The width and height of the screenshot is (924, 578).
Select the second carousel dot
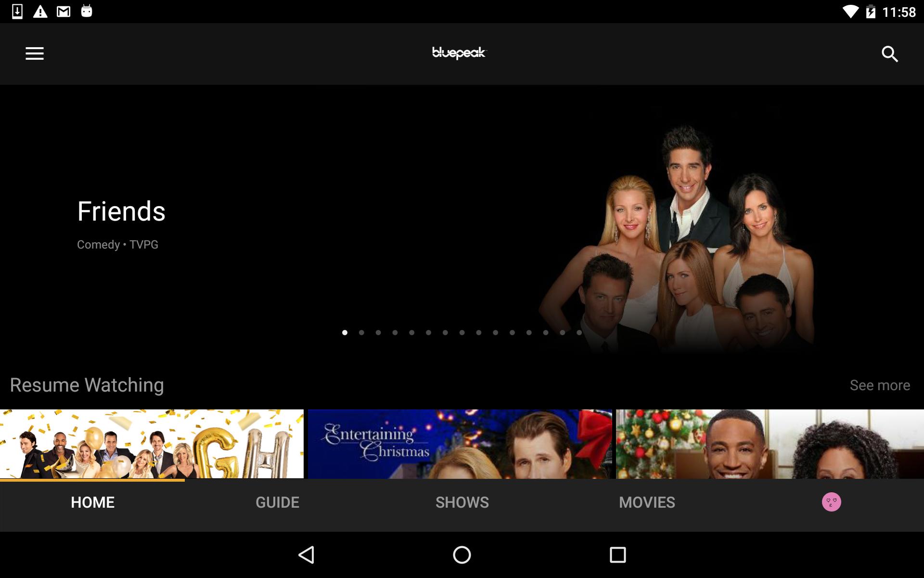[x=361, y=332]
